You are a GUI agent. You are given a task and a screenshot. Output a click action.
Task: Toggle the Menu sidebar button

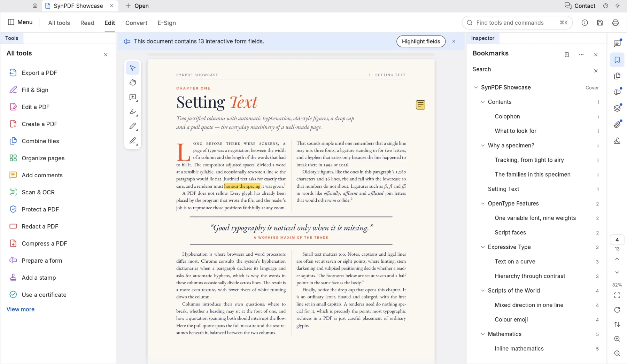20,22
